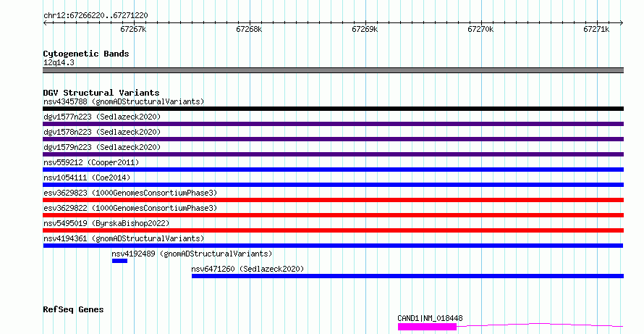Select the short nsv4192489 blue bar
644x334 pixels.
pyautogui.click(x=119, y=261)
